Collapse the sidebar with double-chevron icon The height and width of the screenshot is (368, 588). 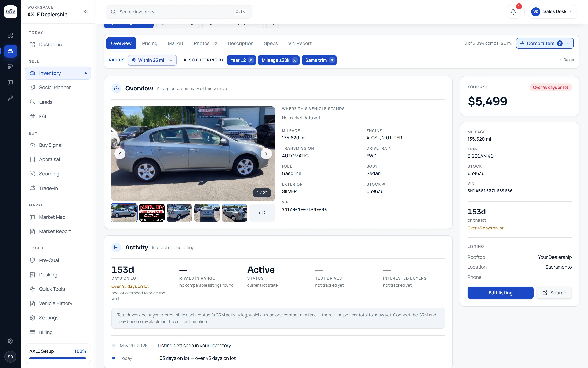(x=86, y=11)
